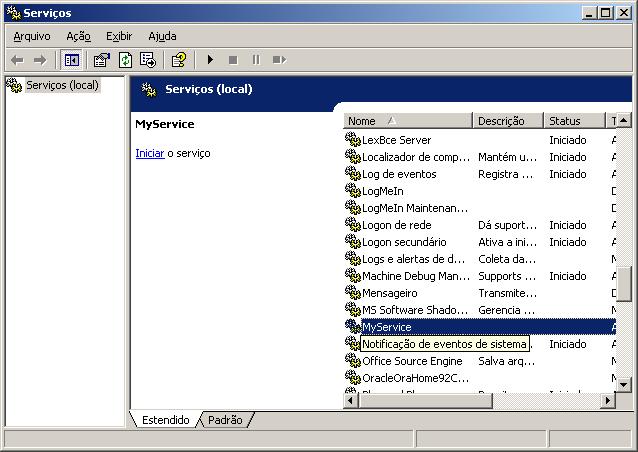Select Serviços (local) in the console tree
The image size is (638, 452).
62,85
